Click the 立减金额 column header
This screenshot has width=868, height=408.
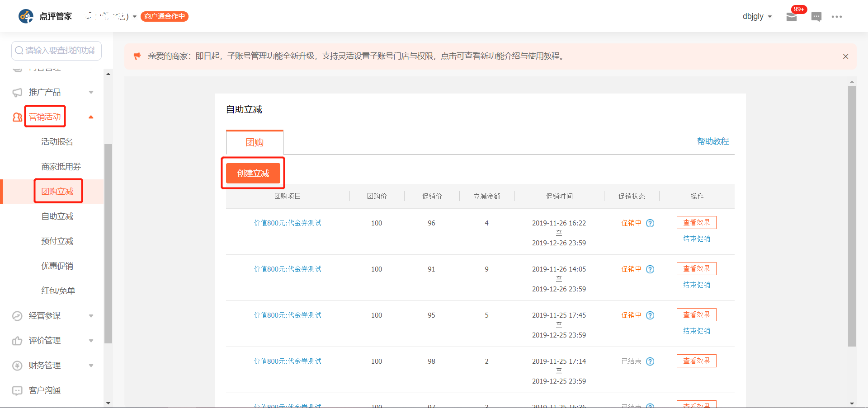click(487, 197)
